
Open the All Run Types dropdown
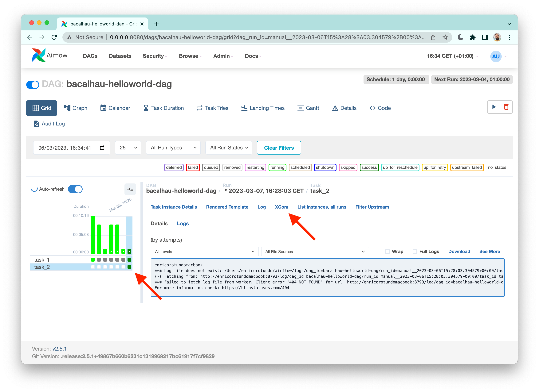point(173,148)
